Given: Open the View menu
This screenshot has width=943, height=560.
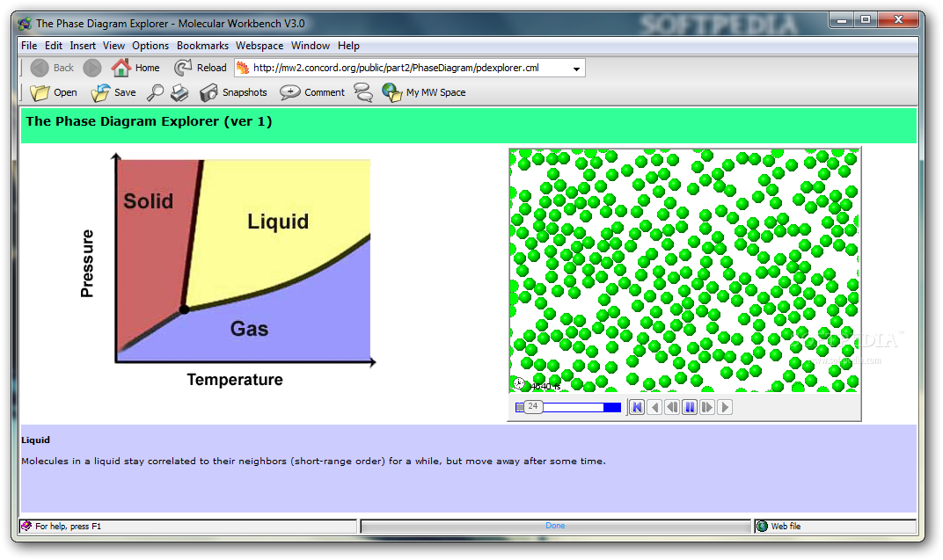Looking at the screenshot, I should 113,46.
